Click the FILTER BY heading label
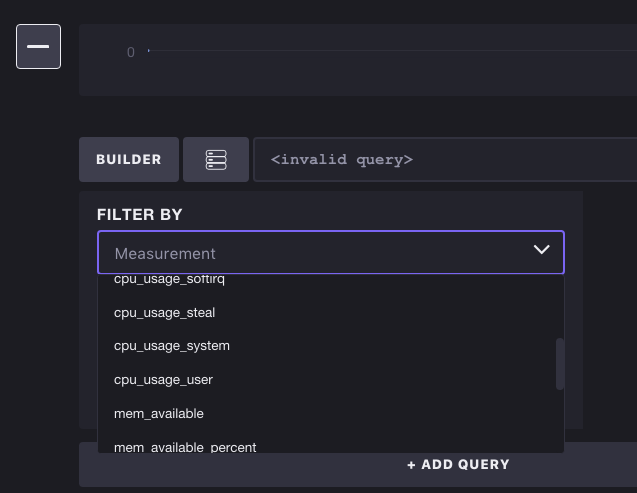This screenshot has width=637, height=493. click(139, 215)
